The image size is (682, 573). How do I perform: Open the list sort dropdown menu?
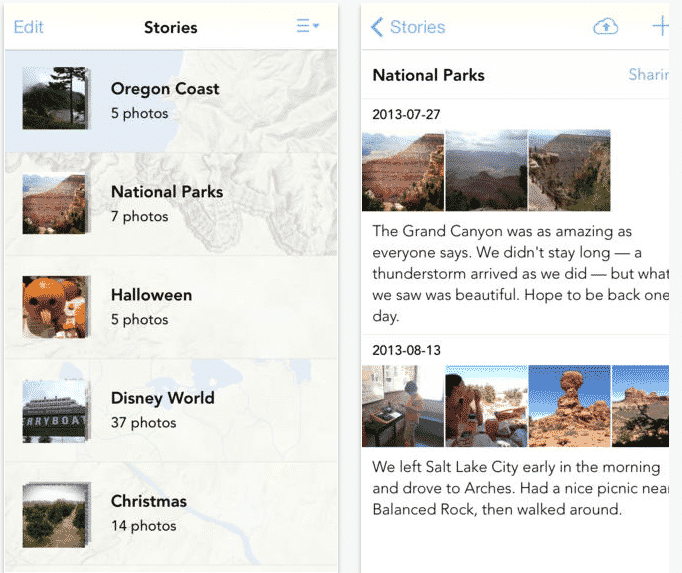pyautogui.click(x=307, y=27)
